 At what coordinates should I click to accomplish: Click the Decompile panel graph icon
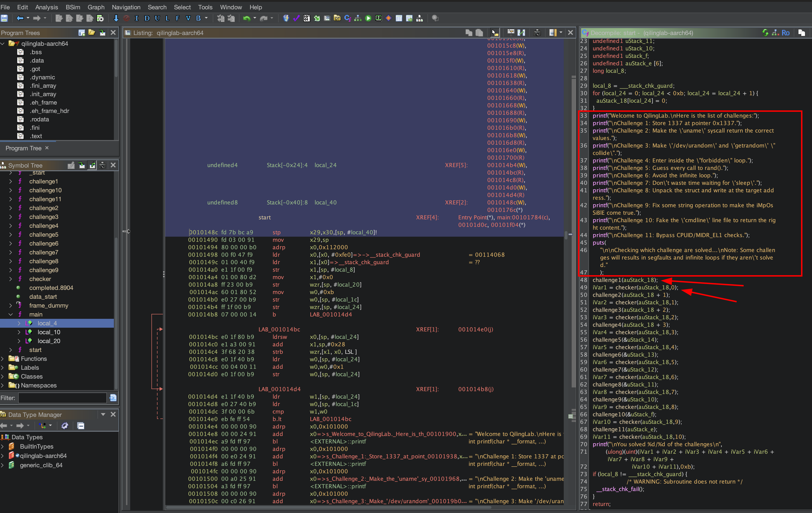(775, 32)
